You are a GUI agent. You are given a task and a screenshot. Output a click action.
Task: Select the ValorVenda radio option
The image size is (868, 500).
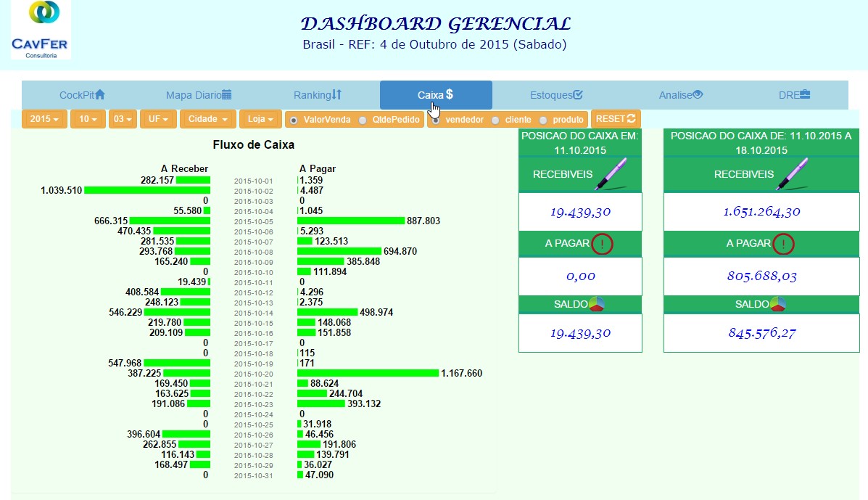tap(294, 120)
